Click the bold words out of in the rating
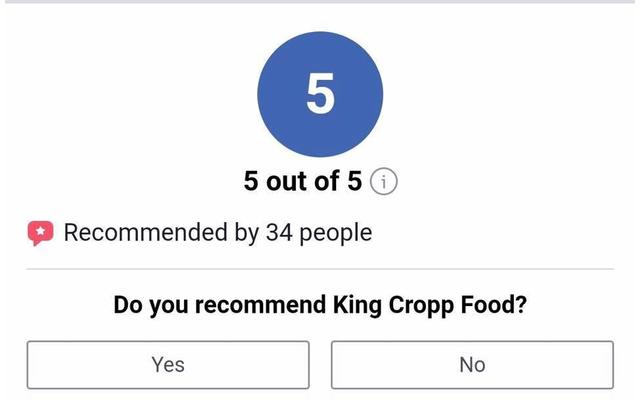 point(302,181)
